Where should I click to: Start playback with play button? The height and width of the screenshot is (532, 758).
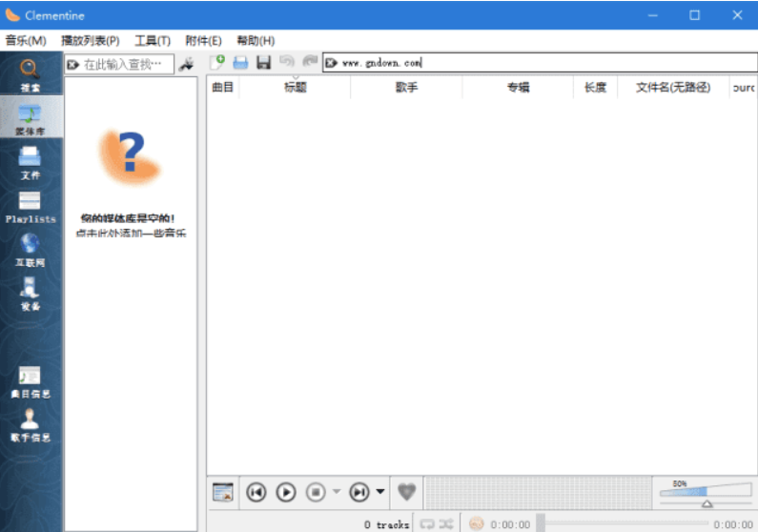coord(286,492)
